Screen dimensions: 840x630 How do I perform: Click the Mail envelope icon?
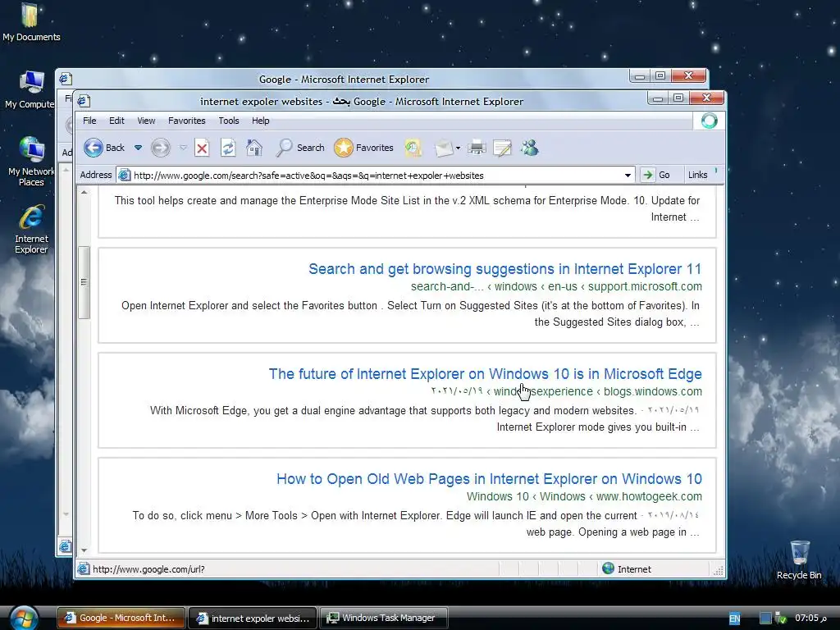tap(444, 148)
